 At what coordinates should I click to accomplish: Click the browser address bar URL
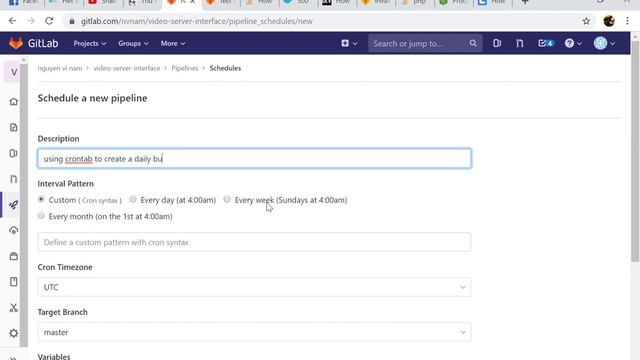pos(197,21)
